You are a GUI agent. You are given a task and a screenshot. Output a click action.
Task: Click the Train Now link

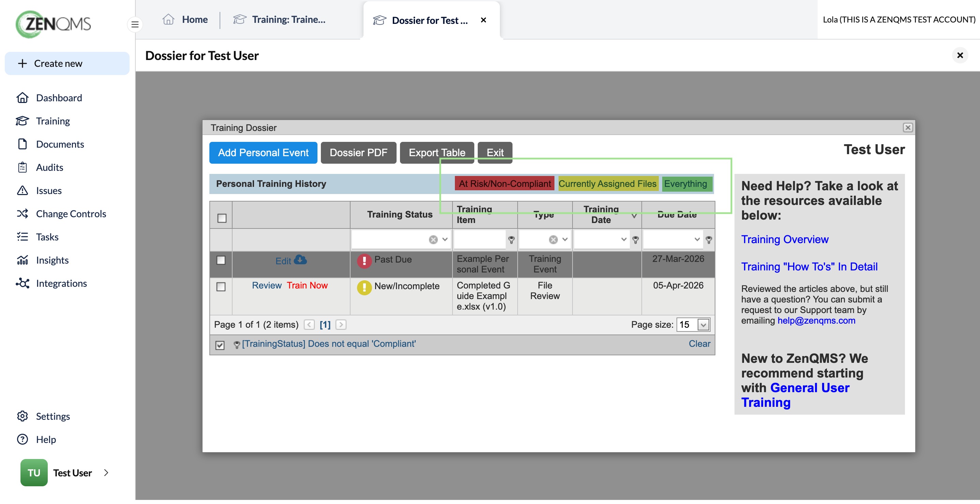tap(307, 285)
